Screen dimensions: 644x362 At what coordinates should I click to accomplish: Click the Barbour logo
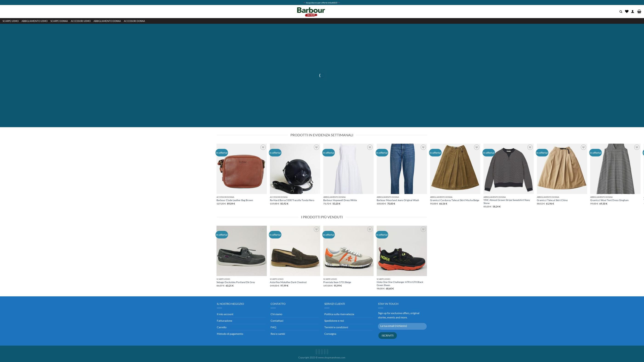(311, 12)
